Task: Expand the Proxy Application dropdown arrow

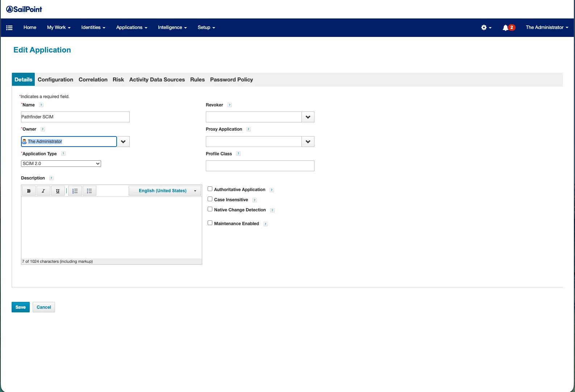Action: point(308,142)
